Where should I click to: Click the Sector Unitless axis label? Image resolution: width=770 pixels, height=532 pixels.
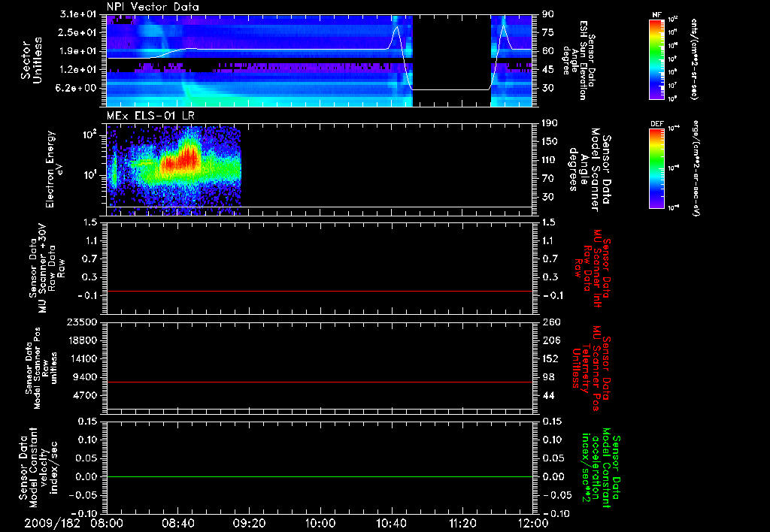pos(32,60)
